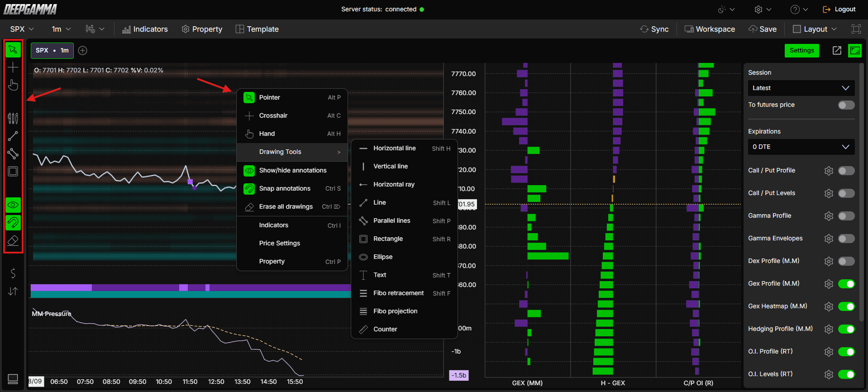Image resolution: width=868 pixels, height=392 pixels.
Task: Select the Pointer tool in left toolbar
Action: [13, 49]
